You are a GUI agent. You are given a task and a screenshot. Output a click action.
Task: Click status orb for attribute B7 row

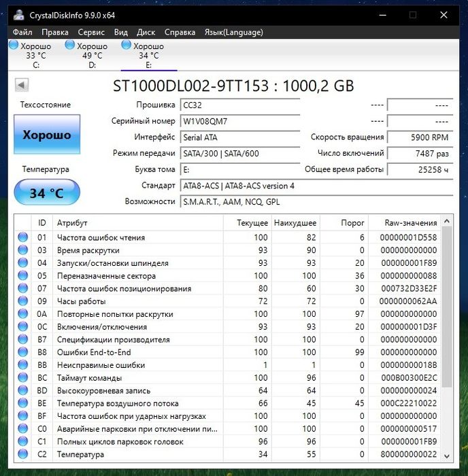coord(22,339)
